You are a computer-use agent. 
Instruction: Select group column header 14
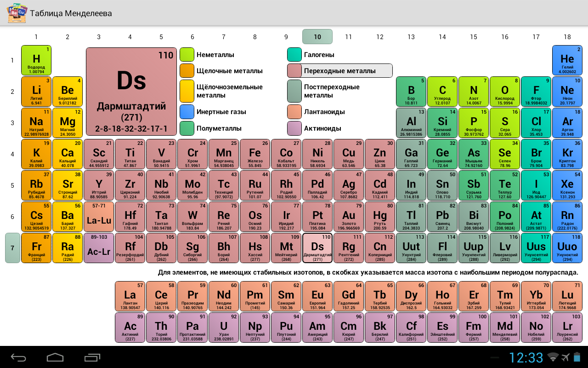(442, 37)
